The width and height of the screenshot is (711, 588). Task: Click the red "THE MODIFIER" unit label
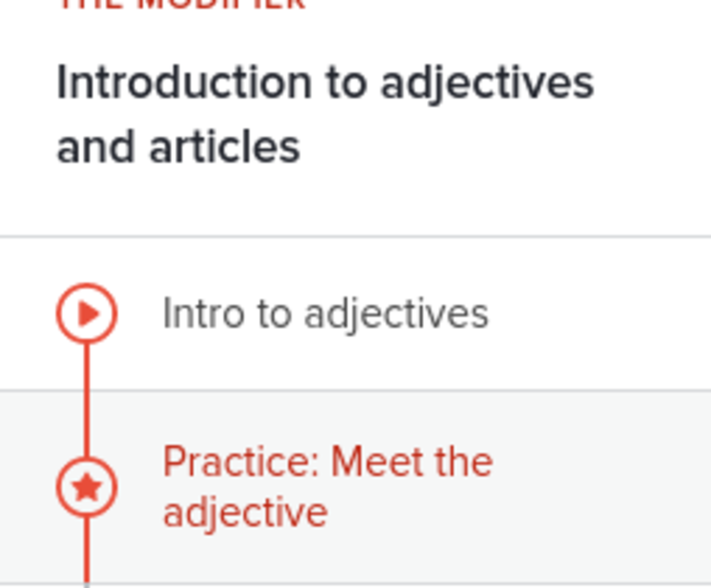182,4
